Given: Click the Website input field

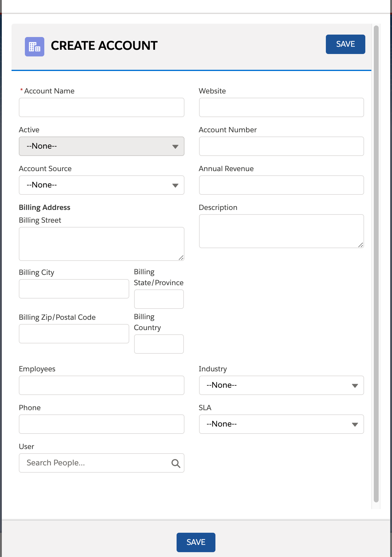Looking at the screenshot, I should [x=281, y=107].
